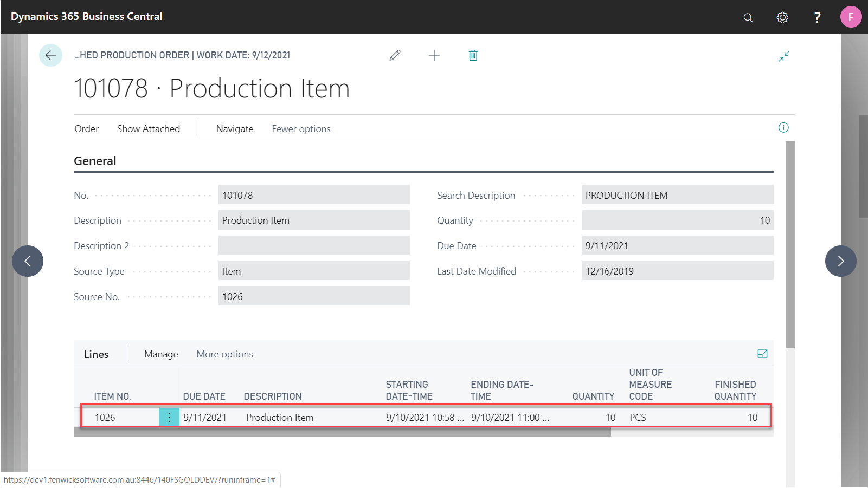Select ending date-time 9/10/2021 11:00 cell
Image resolution: width=868 pixels, height=488 pixels.
[510, 417]
